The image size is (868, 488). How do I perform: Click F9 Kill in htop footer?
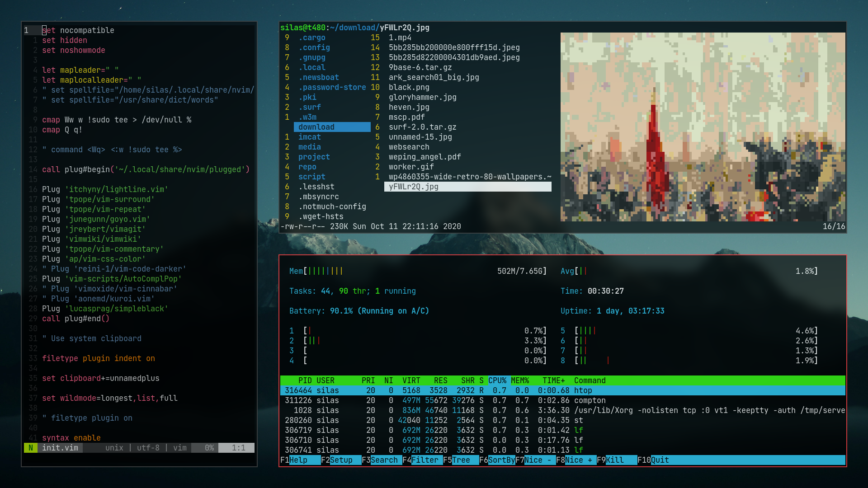pos(614,460)
